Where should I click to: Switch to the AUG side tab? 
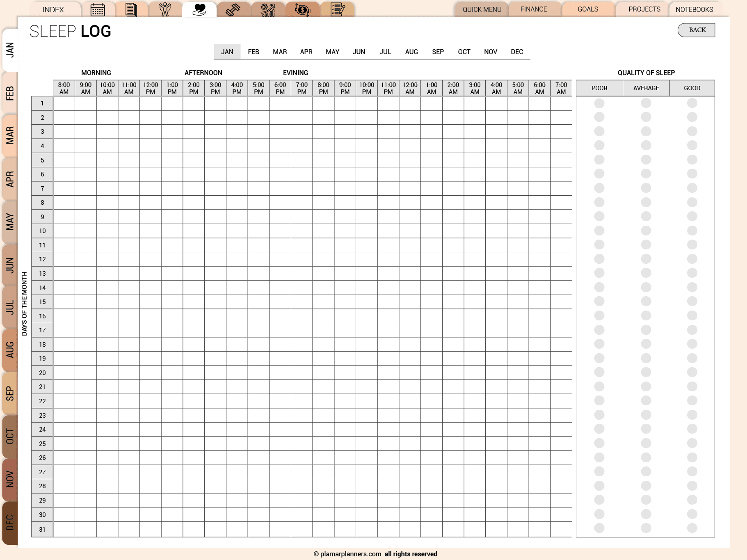(10, 350)
